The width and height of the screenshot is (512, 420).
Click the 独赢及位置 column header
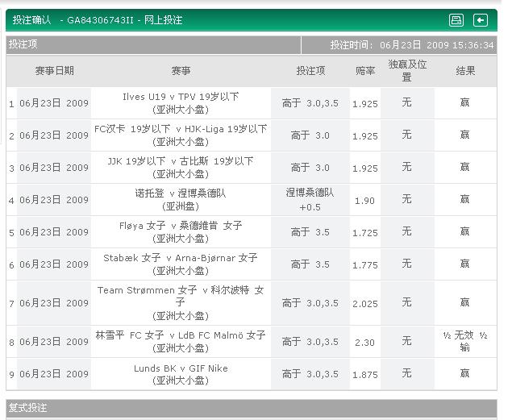(407, 70)
